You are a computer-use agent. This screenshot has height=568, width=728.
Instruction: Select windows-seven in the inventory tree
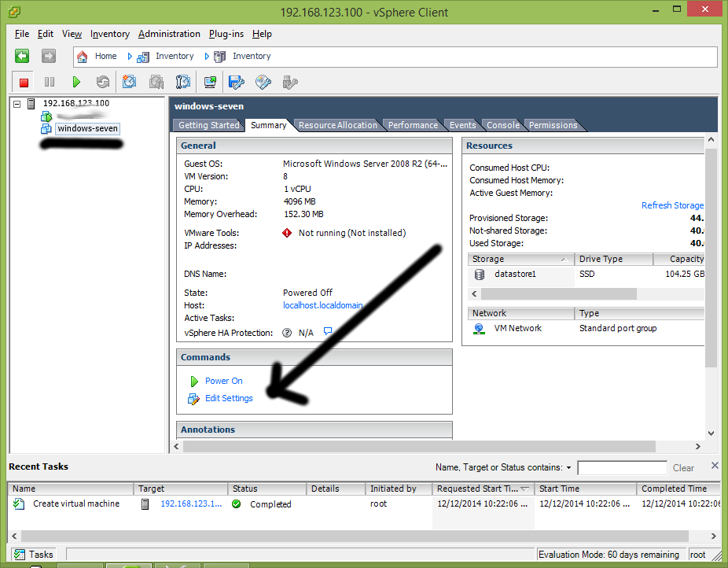tap(88, 129)
